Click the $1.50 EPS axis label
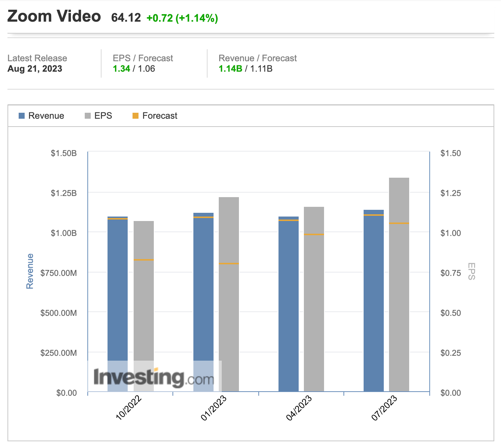 pos(451,153)
